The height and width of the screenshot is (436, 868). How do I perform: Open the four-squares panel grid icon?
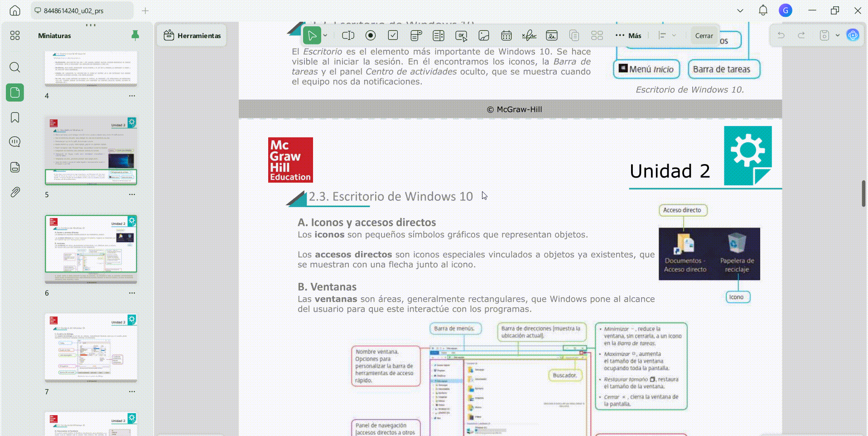click(x=15, y=35)
